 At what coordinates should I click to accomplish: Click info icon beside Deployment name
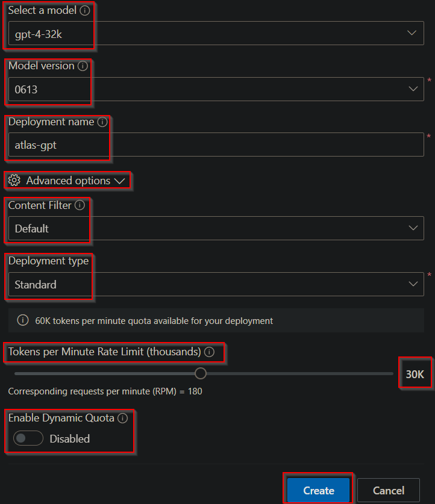[x=102, y=122]
